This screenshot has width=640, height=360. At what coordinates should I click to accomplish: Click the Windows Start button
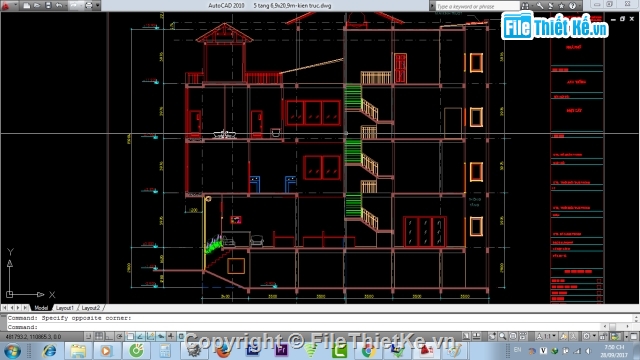click(12, 351)
